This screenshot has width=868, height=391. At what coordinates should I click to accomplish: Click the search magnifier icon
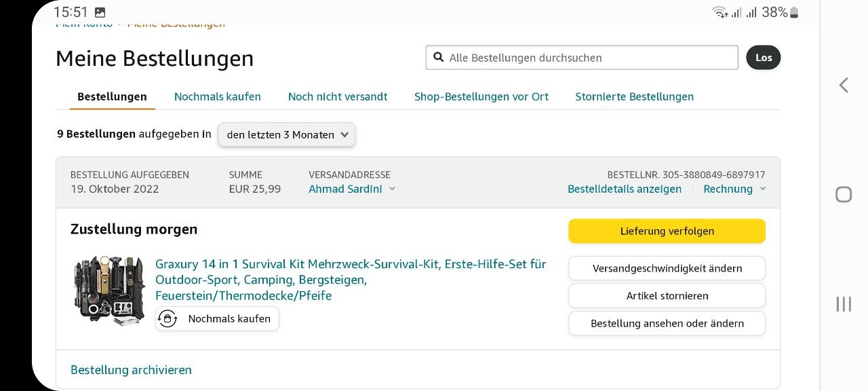coord(438,58)
